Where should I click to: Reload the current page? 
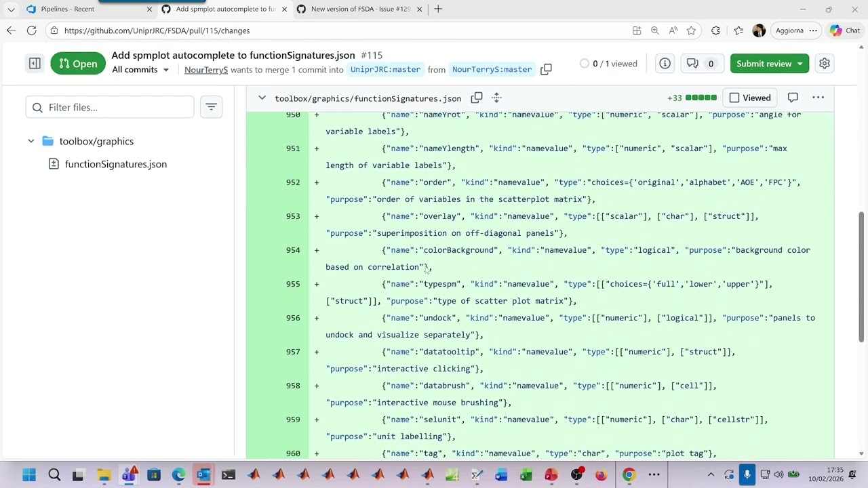(x=32, y=30)
